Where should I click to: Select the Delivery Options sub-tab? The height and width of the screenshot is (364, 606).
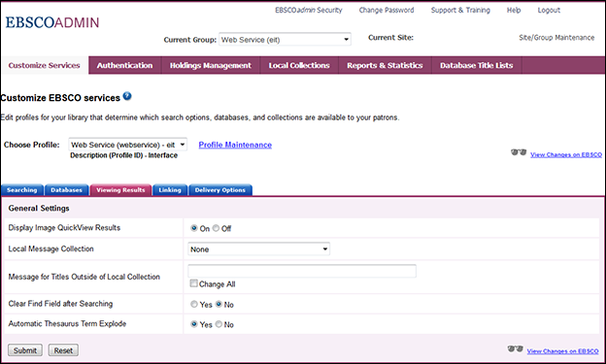pyautogui.click(x=220, y=190)
